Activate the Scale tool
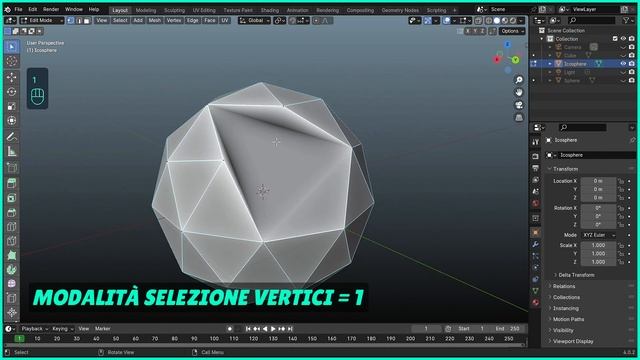This screenshot has height=360, width=640. pos(12,106)
